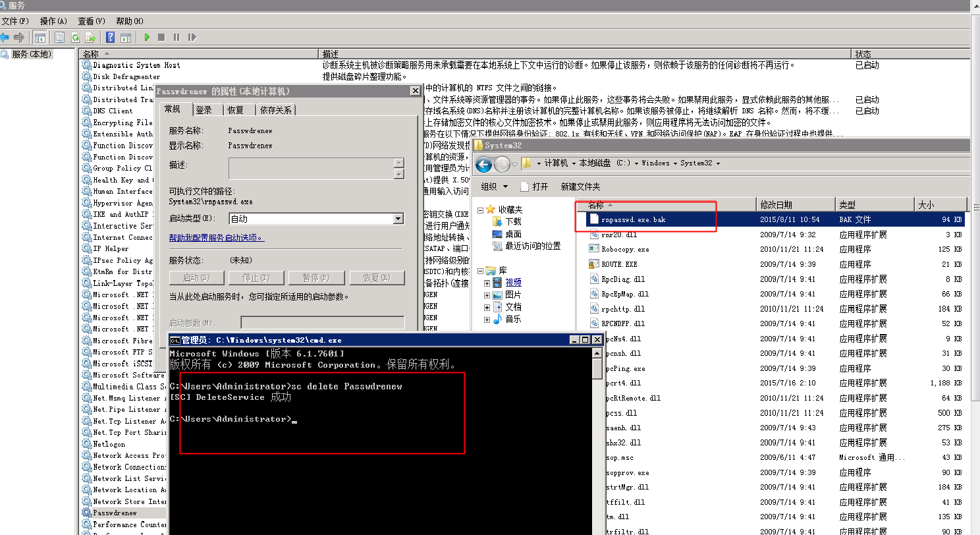Select 下载 folder in Explorer favorites

pyautogui.click(x=514, y=222)
